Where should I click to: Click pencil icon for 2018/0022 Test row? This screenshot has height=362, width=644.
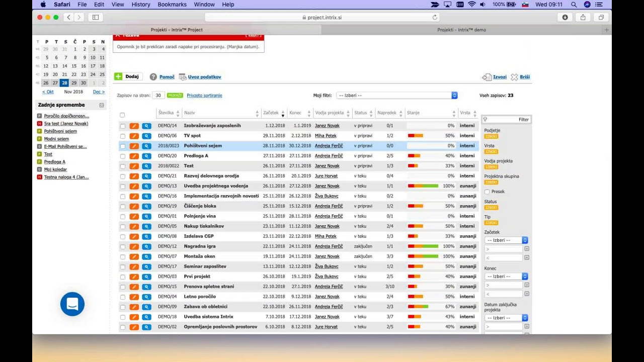[134, 166]
